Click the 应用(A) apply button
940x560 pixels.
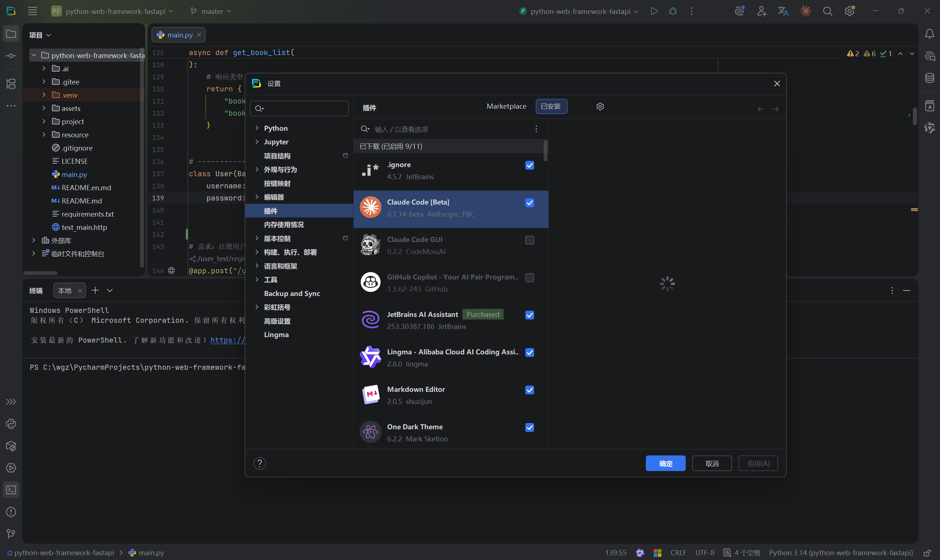(758, 463)
